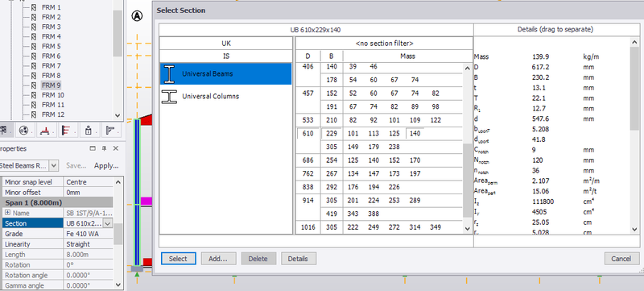644x291 pixels.
Task: Click width 229 in the B column
Action: 332,134
